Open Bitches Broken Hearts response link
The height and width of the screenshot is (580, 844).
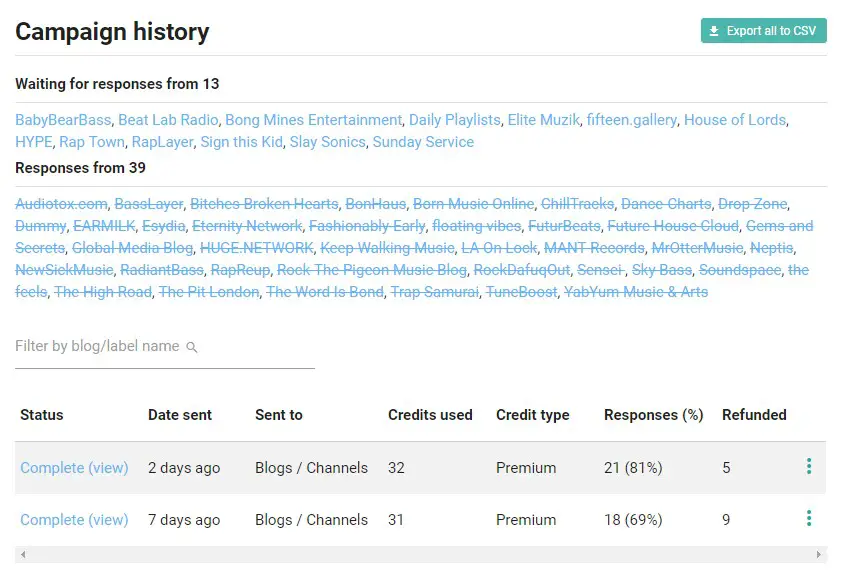click(x=264, y=203)
